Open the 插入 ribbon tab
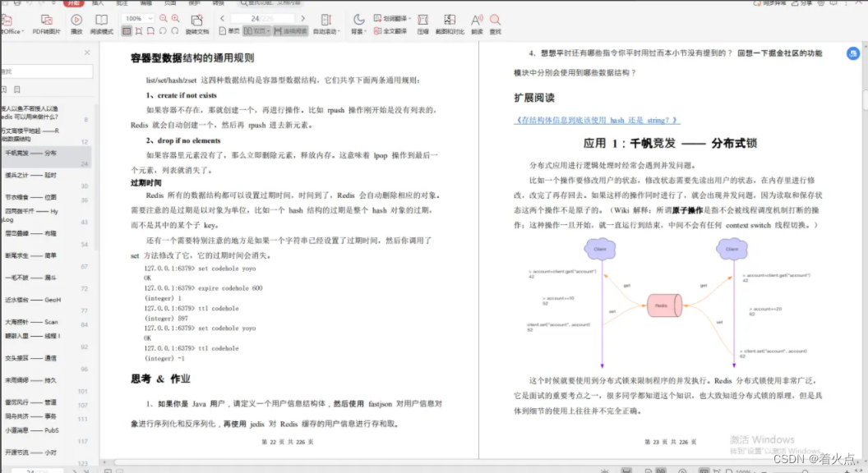 click(x=98, y=3)
